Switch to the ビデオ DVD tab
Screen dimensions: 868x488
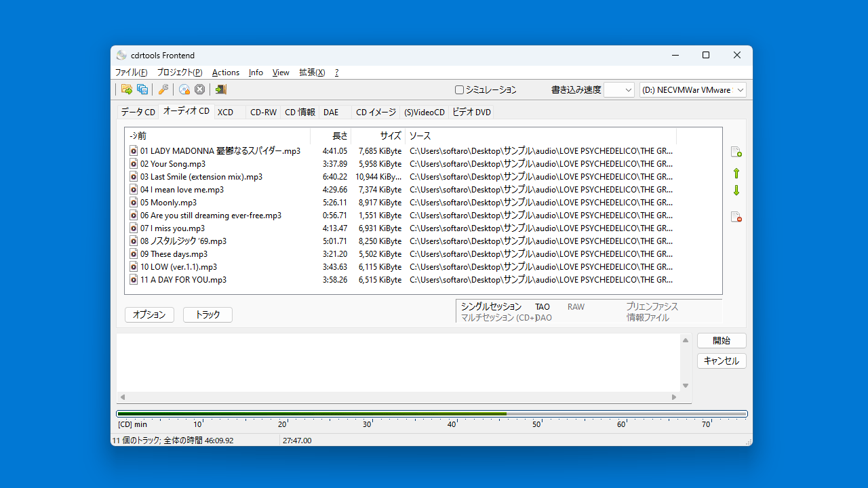[x=471, y=113]
